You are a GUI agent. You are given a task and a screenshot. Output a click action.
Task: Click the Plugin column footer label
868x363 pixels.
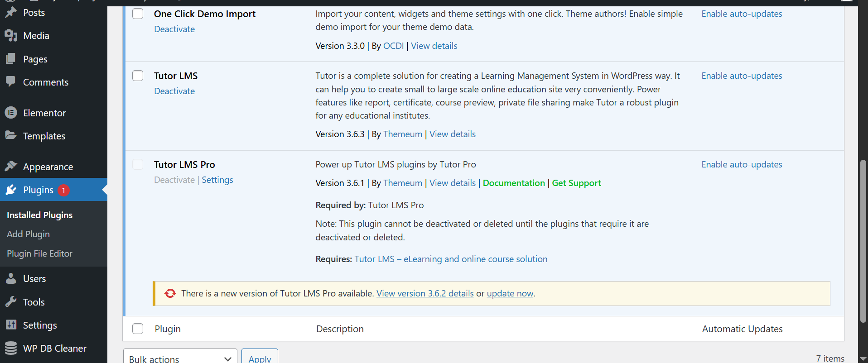[x=168, y=329]
